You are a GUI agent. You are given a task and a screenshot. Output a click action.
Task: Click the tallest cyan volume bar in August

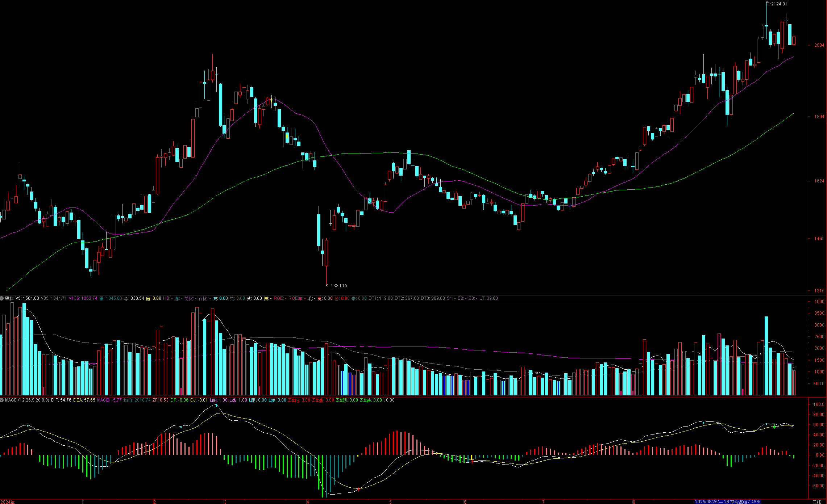click(766, 355)
